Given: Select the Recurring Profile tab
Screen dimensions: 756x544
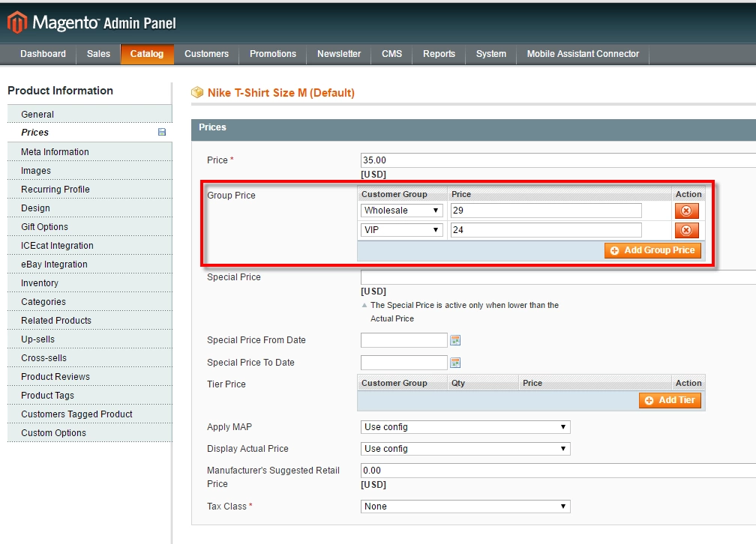Looking at the screenshot, I should tap(90, 190).
